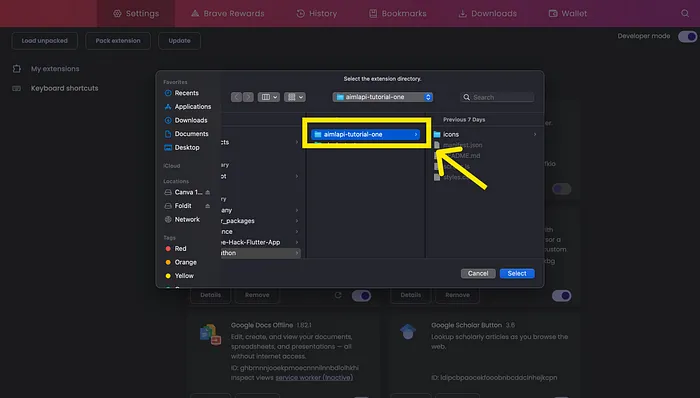Eject the Foldit volume

208,206
